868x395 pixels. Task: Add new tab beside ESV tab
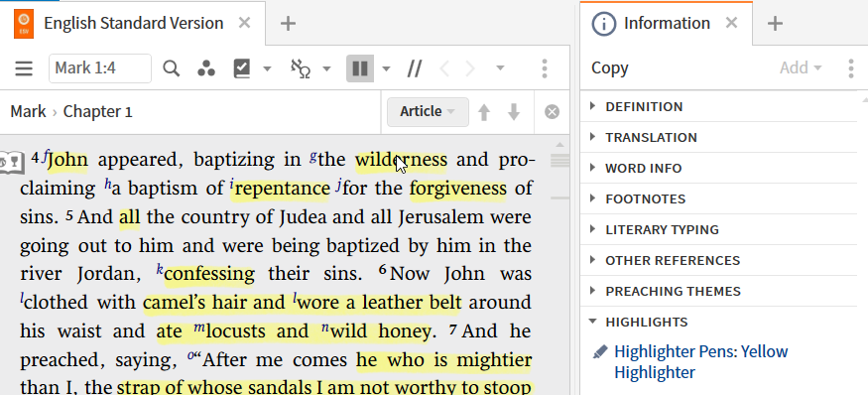288,23
